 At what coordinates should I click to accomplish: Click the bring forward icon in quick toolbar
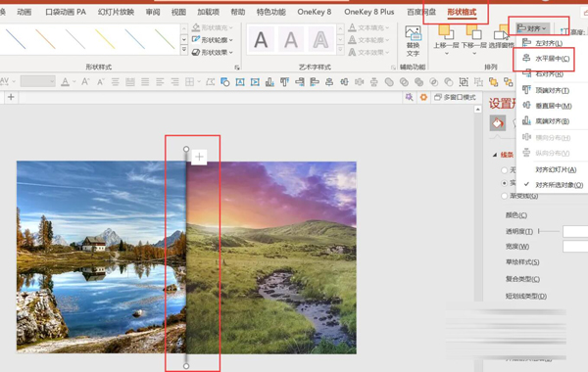click(x=493, y=81)
